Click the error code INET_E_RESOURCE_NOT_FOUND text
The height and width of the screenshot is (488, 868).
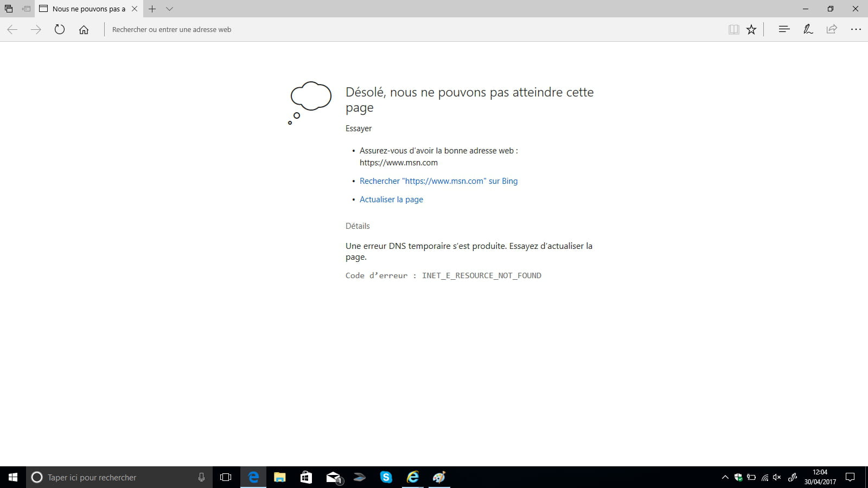click(x=482, y=275)
